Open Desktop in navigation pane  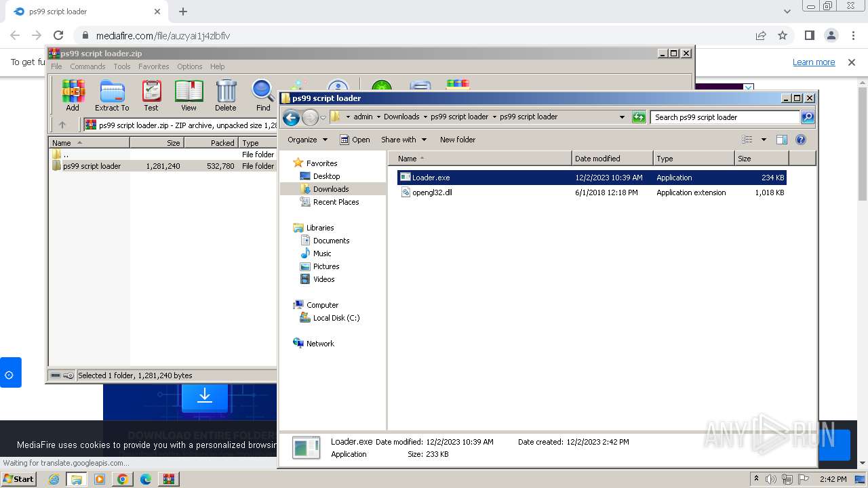[326, 176]
